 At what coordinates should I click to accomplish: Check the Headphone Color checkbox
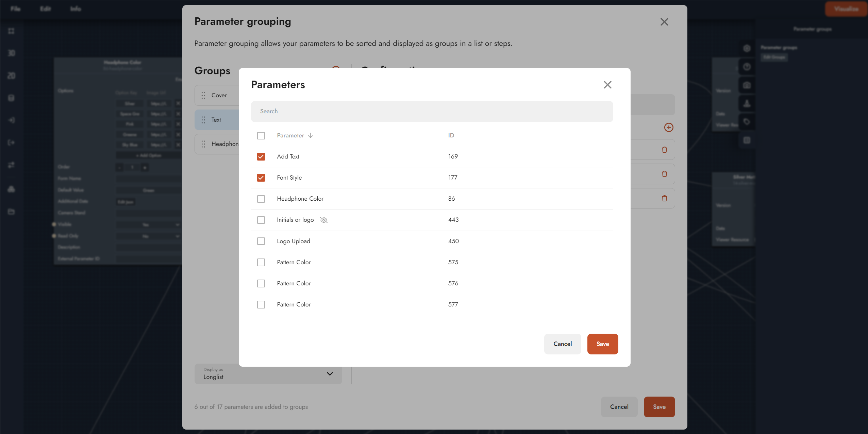[261, 199]
